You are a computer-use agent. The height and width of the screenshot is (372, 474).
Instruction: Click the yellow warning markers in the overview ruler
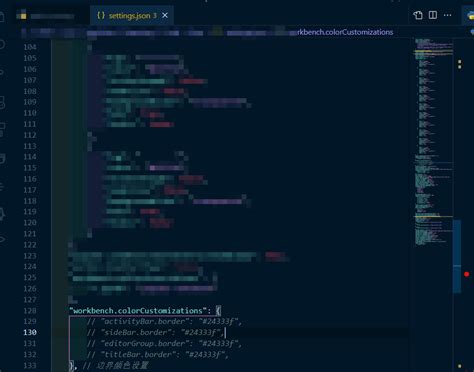point(460,64)
